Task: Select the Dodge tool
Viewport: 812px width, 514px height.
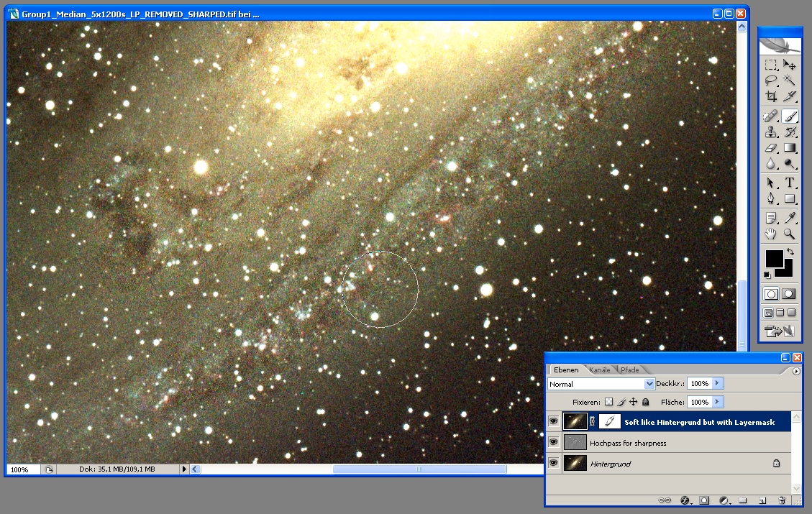Action: click(x=789, y=164)
